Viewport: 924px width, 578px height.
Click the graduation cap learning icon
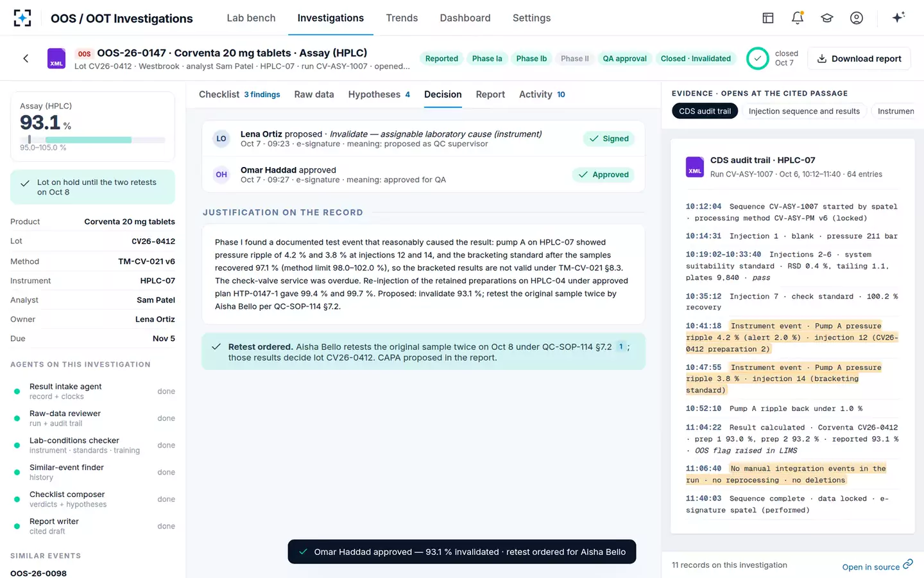[827, 18]
